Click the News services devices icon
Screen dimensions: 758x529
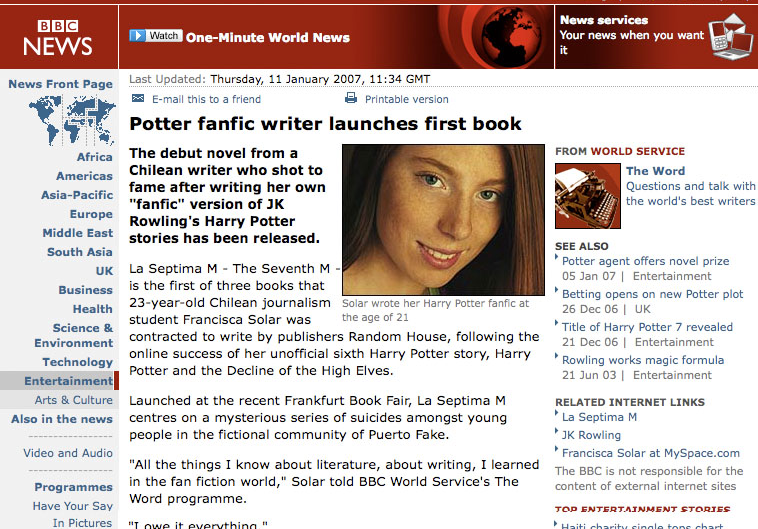click(x=730, y=37)
